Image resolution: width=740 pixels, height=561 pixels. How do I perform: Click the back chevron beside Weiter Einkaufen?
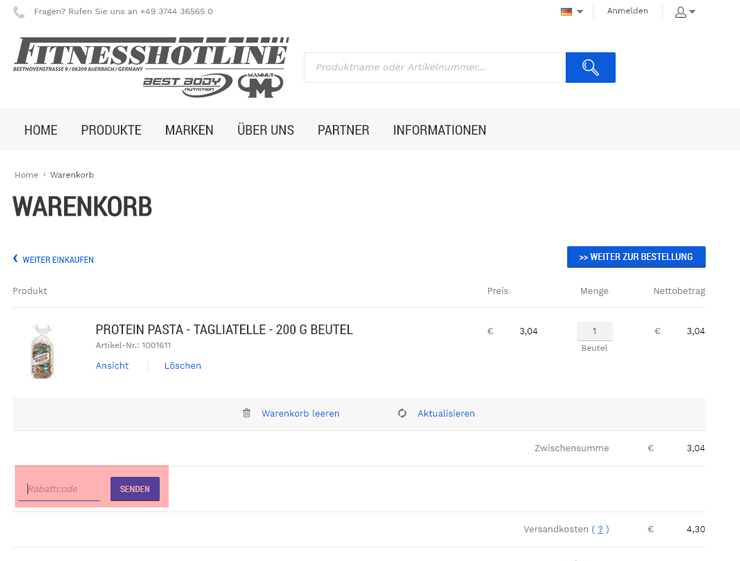(15, 259)
